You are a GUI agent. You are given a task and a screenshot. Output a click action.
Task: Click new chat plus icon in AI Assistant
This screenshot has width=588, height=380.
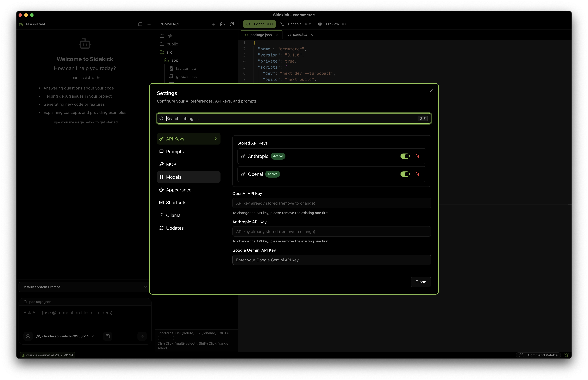tap(149, 24)
